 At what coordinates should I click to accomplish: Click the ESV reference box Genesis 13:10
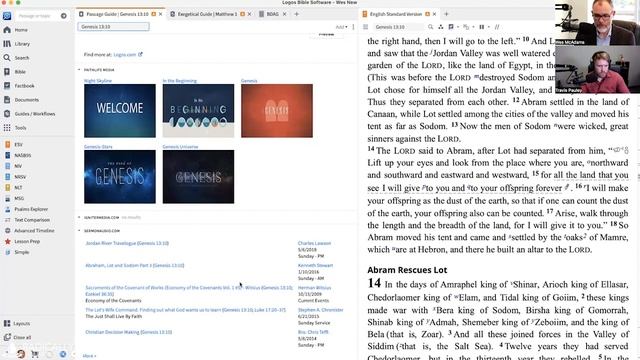[x=398, y=27]
